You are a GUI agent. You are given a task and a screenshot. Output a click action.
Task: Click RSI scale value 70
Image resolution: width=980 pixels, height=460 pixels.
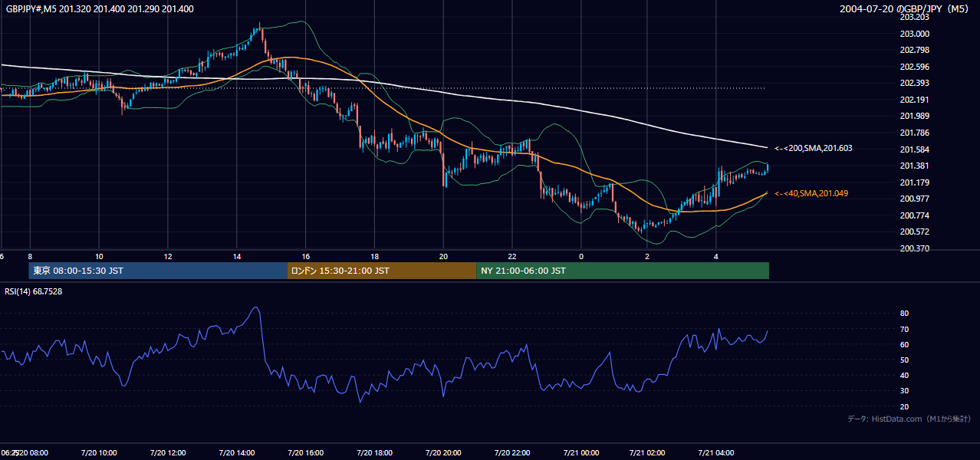tap(905, 329)
